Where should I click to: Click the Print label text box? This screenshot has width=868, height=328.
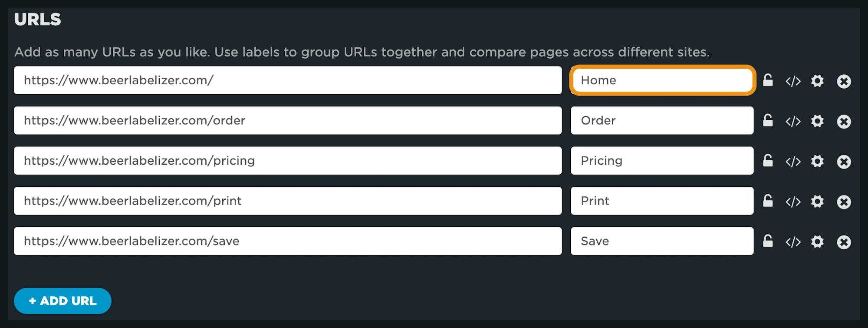662,201
